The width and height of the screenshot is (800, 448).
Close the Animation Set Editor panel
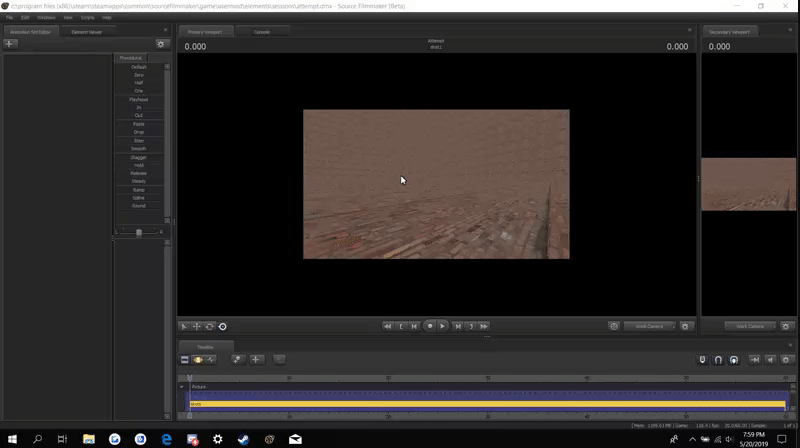[165, 30]
